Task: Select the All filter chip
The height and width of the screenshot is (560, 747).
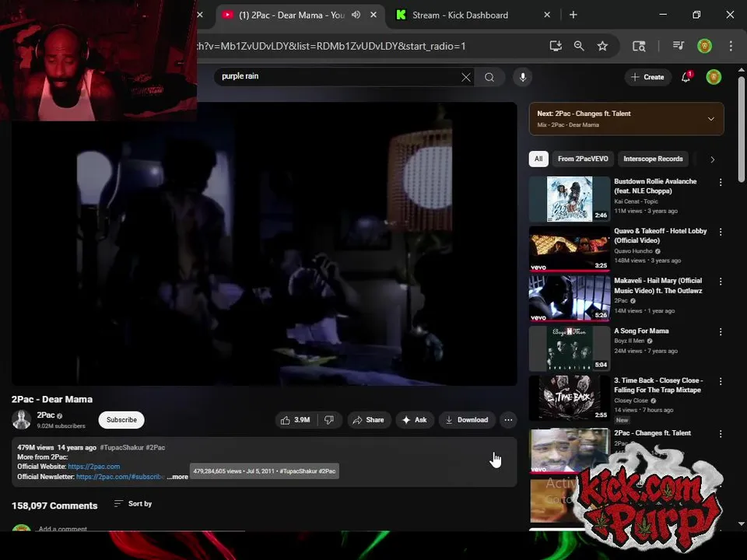Action: click(538, 159)
